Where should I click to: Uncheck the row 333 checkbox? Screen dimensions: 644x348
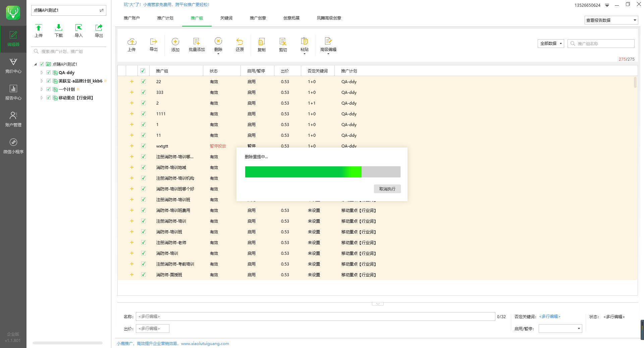click(144, 92)
